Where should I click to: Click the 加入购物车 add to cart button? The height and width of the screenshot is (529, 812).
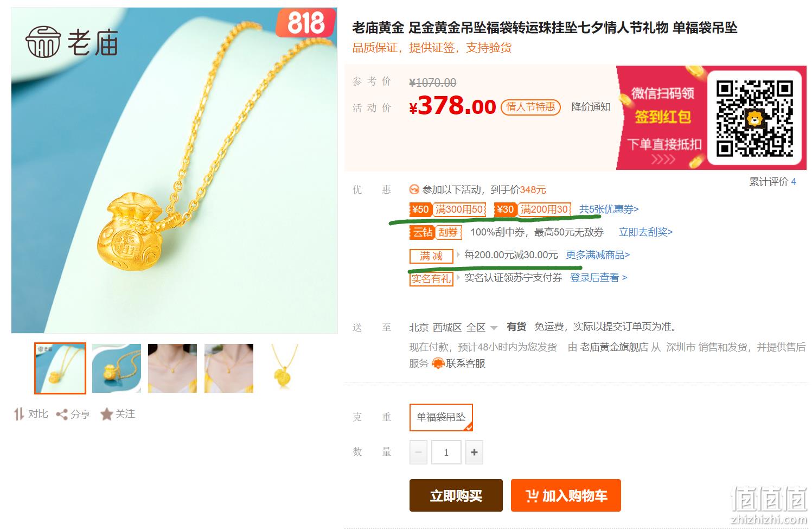pyautogui.click(x=566, y=495)
